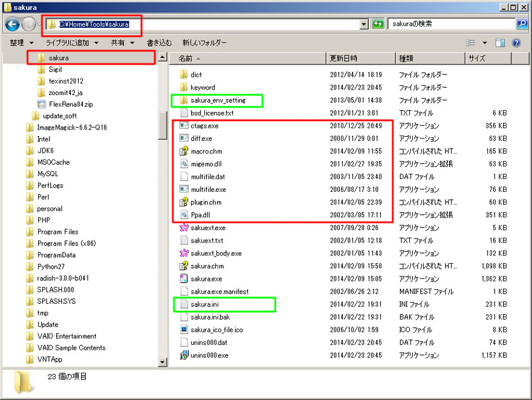532x400 pixels.
Task: Select VNTApp folder in tree
Action: (x=50, y=359)
